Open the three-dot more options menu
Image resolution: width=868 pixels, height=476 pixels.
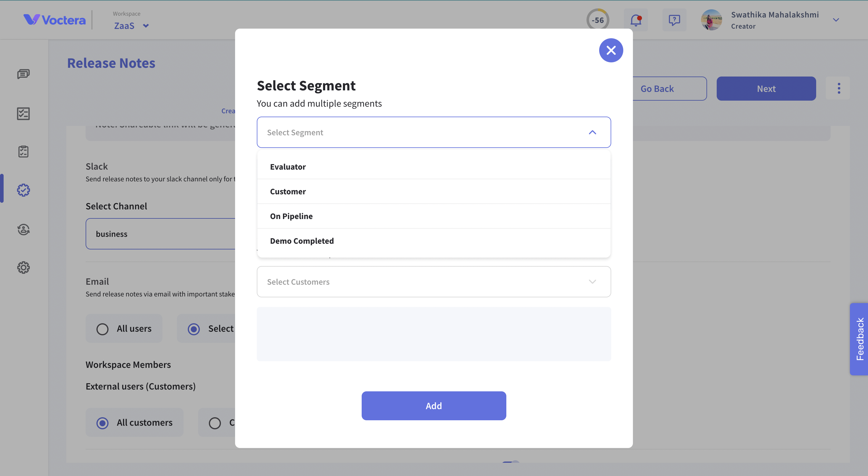tap(839, 88)
